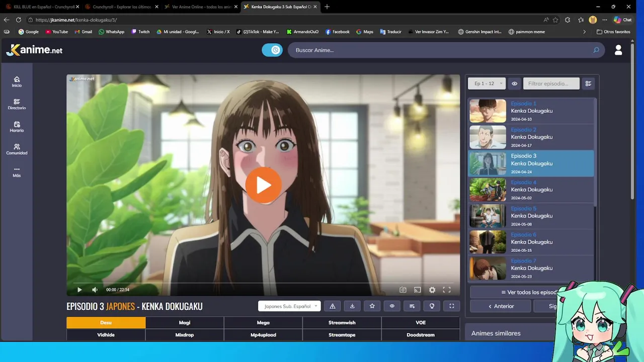Viewport: 644px width, 362px height.
Task: Click the page vertical scrollbar
Action: coord(633,121)
